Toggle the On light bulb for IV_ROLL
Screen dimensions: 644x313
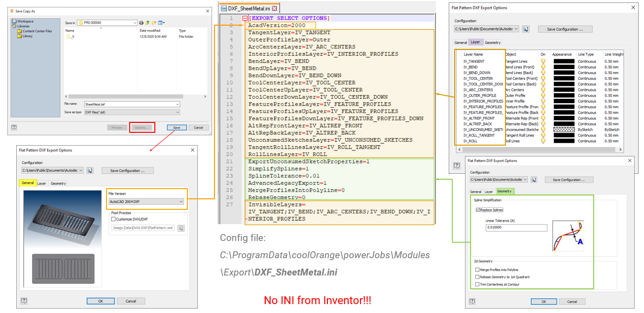click(543, 141)
